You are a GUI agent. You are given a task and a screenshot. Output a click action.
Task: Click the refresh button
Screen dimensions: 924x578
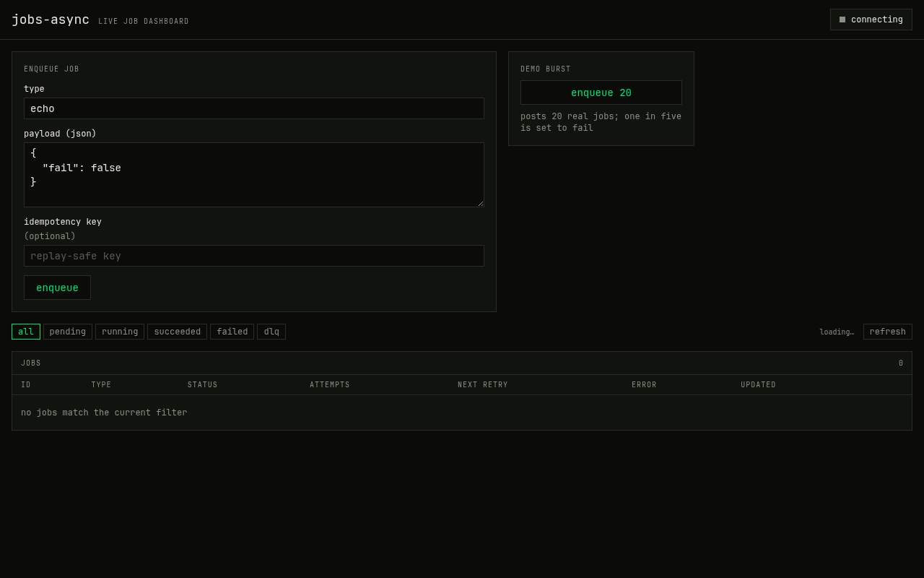coord(888,332)
